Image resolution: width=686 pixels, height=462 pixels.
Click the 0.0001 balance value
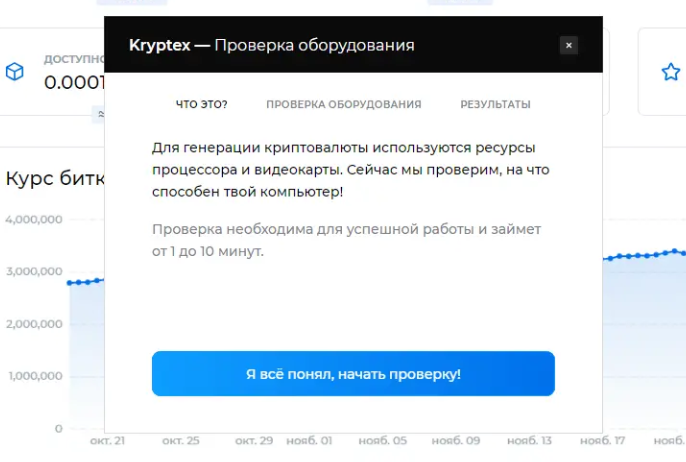(x=74, y=82)
